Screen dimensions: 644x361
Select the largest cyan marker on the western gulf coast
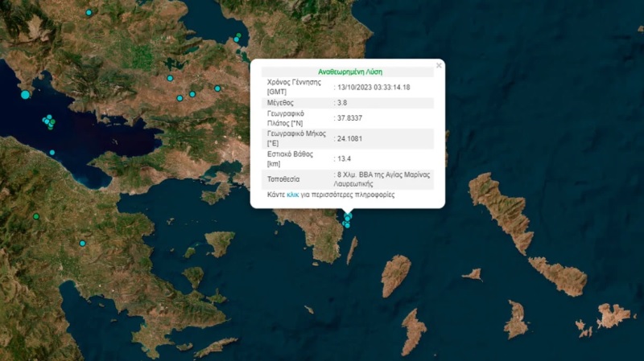(25, 95)
